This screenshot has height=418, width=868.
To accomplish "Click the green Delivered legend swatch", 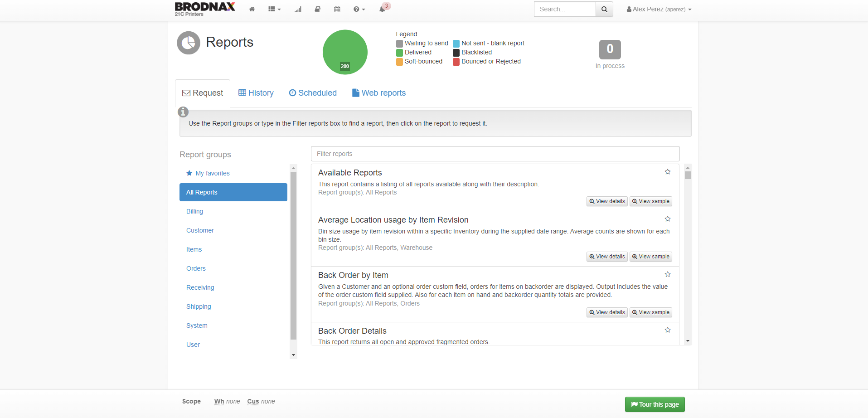I will (399, 53).
